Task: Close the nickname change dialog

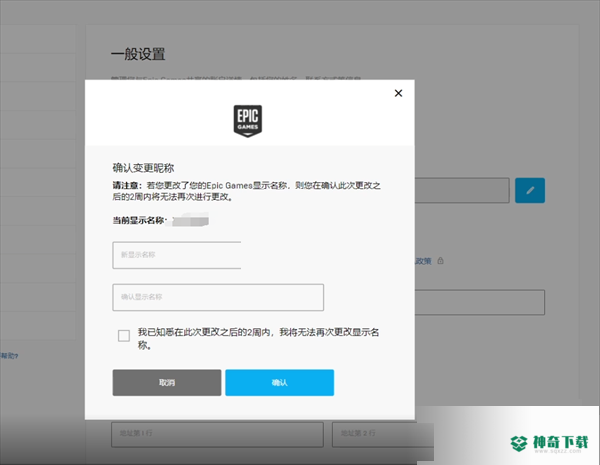Action: click(x=398, y=93)
